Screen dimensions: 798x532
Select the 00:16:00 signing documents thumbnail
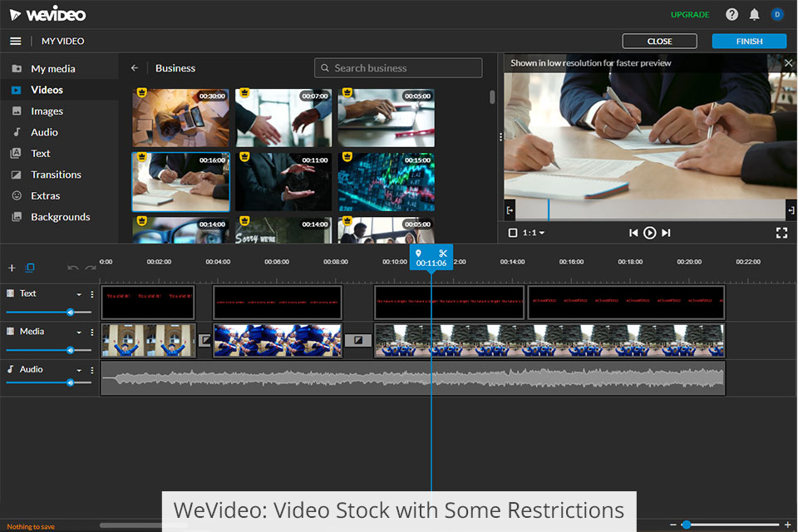point(180,182)
